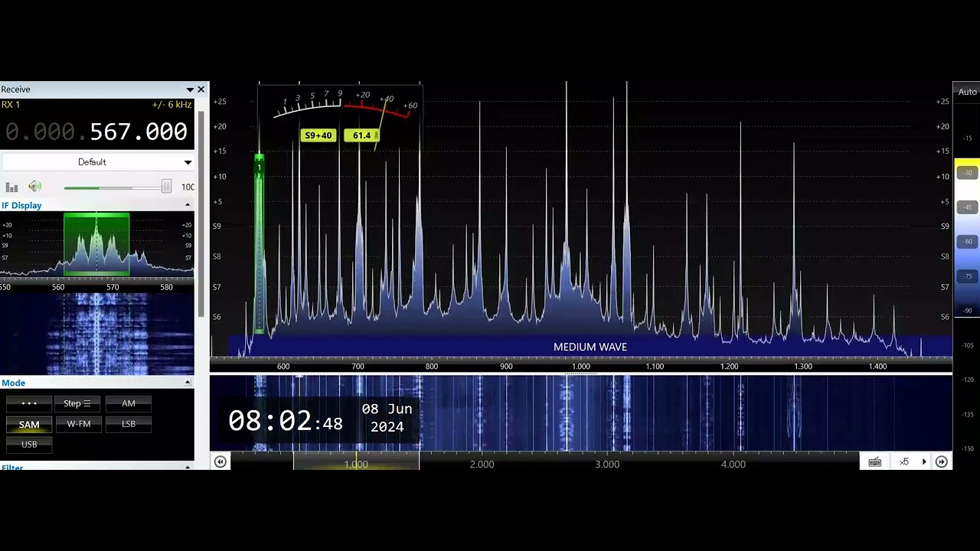Open the Default profile dropdown
The height and width of the screenshot is (551, 980).
tap(97, 161)
